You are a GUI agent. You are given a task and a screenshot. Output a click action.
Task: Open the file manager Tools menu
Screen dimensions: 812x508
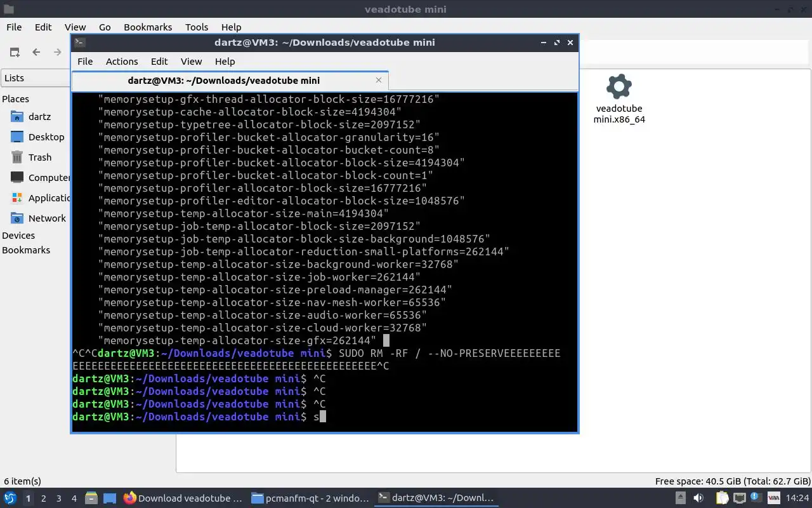point(197,27)
